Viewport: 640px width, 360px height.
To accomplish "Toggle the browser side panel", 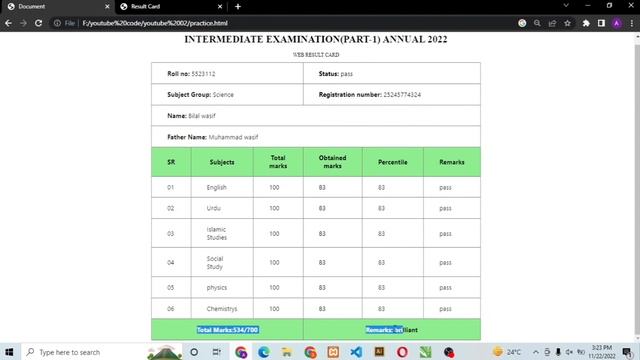I will point(601,23).
